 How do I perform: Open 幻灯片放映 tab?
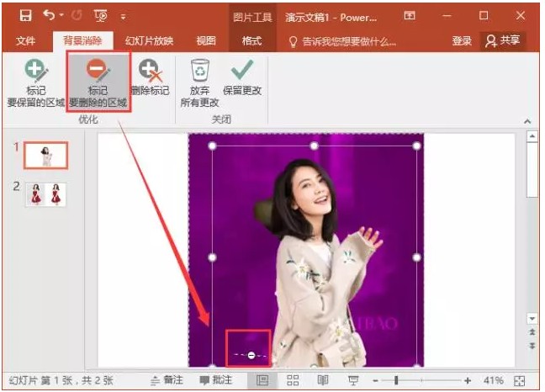[149, 40]
